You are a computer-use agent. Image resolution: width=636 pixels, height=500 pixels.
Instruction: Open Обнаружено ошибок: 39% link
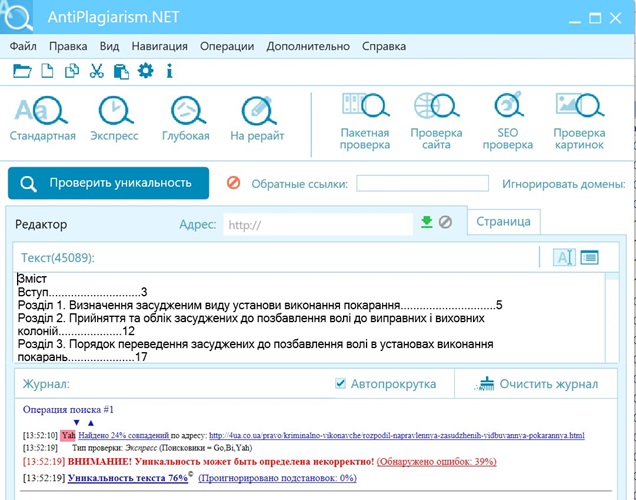(x=436, y=461)
